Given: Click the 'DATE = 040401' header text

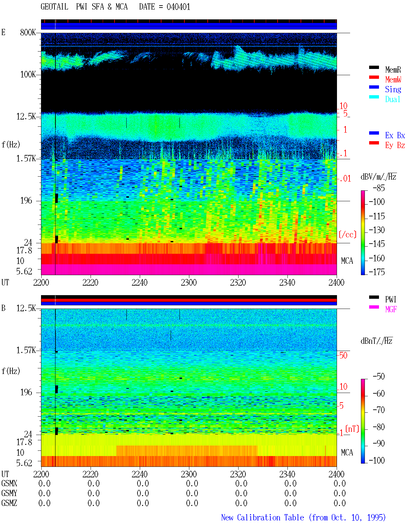Looking at the screenshot, I should [165, 7].
